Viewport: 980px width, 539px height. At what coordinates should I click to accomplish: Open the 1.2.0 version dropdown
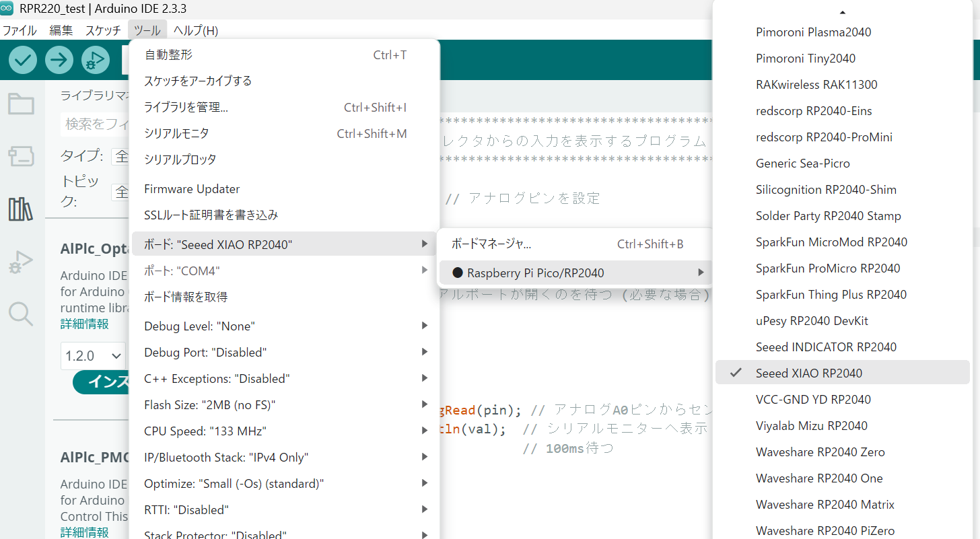coord(93,355)
